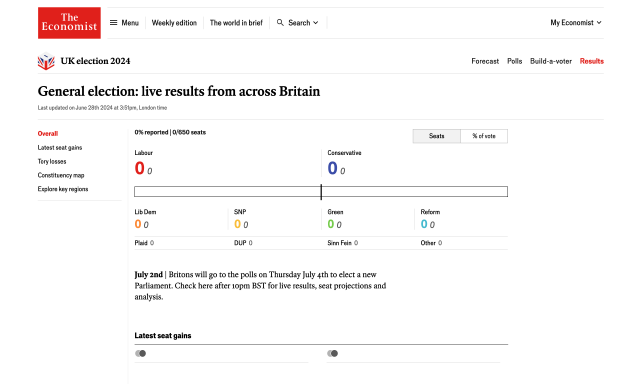
Task: Jump to Constituency map section
Action: coord(61,175)
